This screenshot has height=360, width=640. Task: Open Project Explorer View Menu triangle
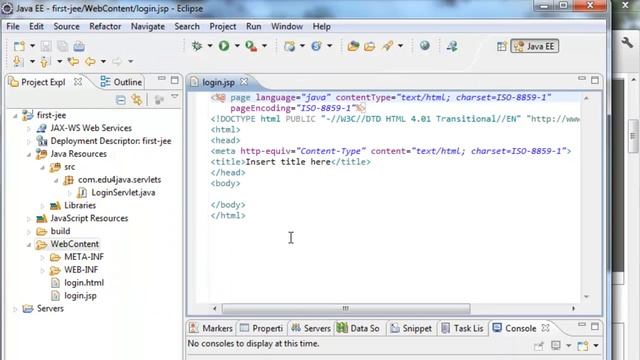[x=175, y=97]
